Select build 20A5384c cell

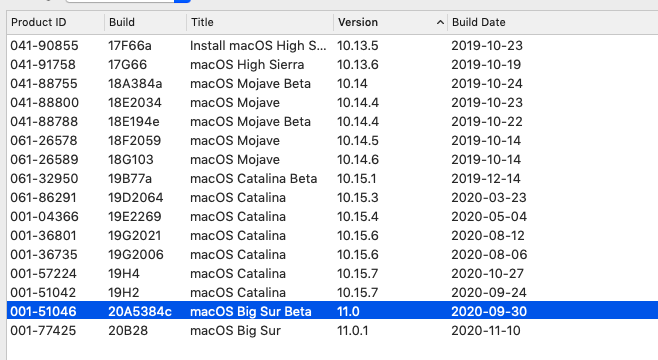(140, 312)
